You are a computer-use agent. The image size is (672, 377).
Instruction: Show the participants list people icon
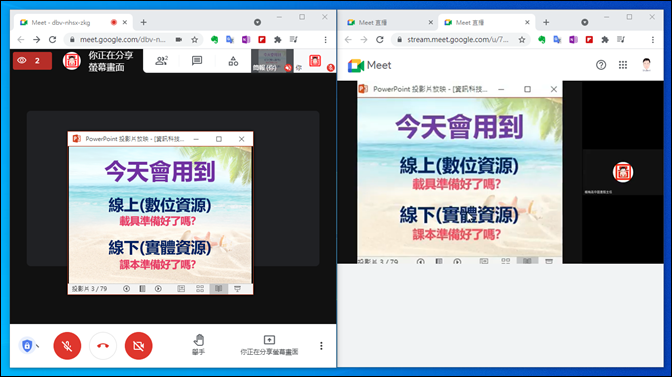point(162,61)
